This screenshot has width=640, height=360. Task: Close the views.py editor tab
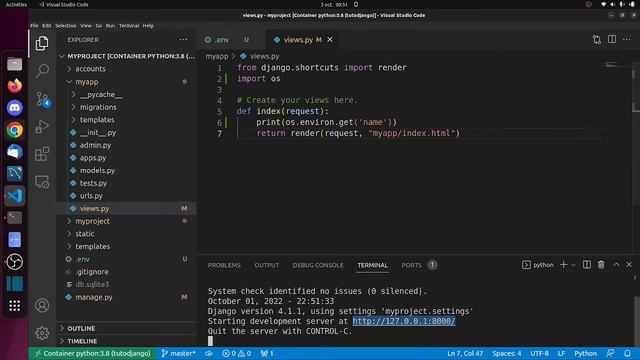point(330,40)
